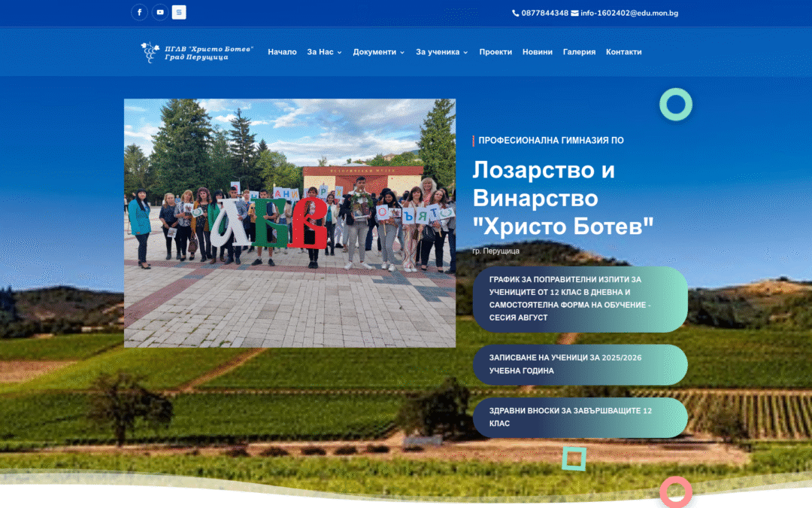This screenshot has width=812, height=508.
Task: Click the blue S social icon
Action: click(x=179, y=12)
